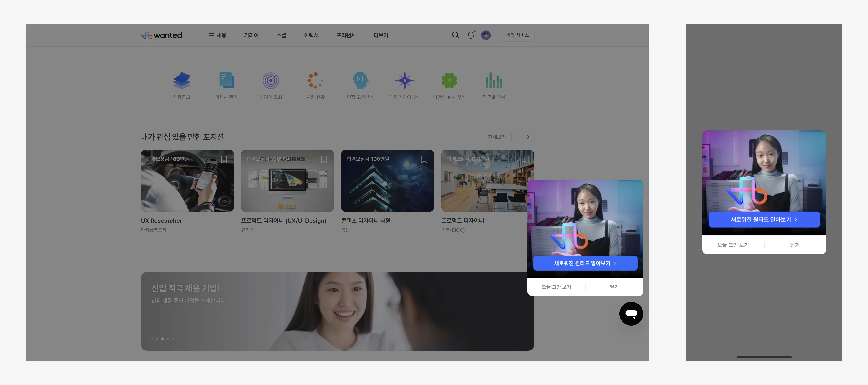Screen dimensions: 868x385
Task: Open the 커리어 조회 target icon
Action: 271,81
